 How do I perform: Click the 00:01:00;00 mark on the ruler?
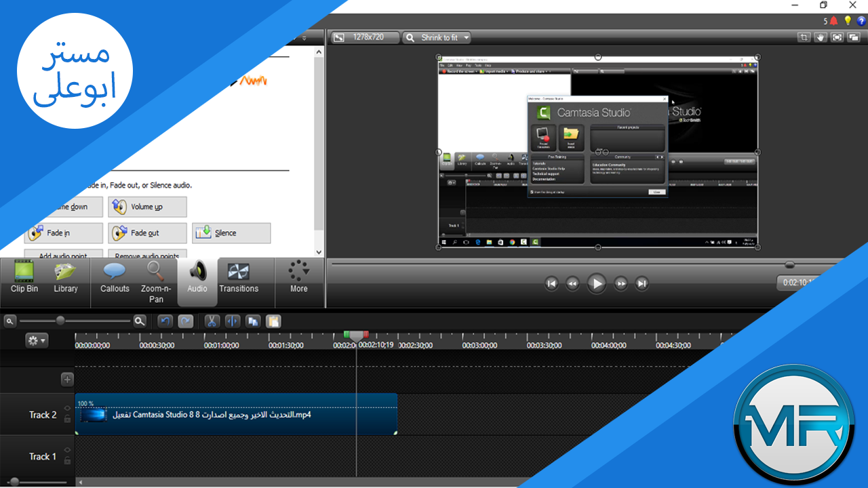(x=221, y=345)
